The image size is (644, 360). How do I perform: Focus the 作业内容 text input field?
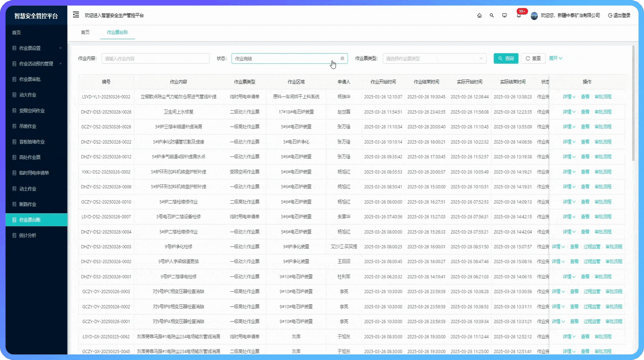tap(155, 58)
